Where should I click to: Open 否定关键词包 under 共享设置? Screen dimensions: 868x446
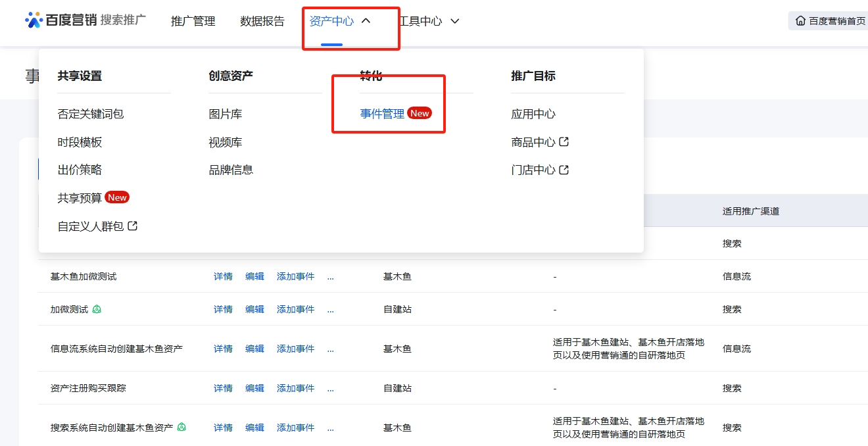click(91, 114)
